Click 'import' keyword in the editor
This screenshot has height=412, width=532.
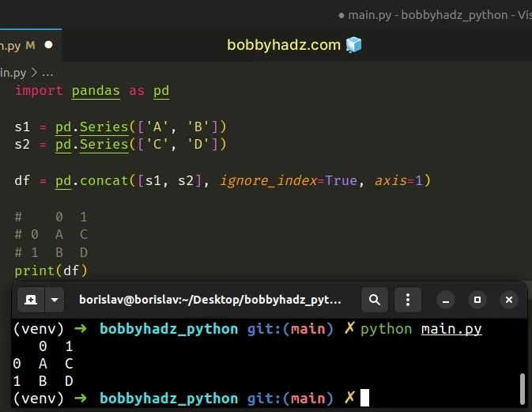39,91
